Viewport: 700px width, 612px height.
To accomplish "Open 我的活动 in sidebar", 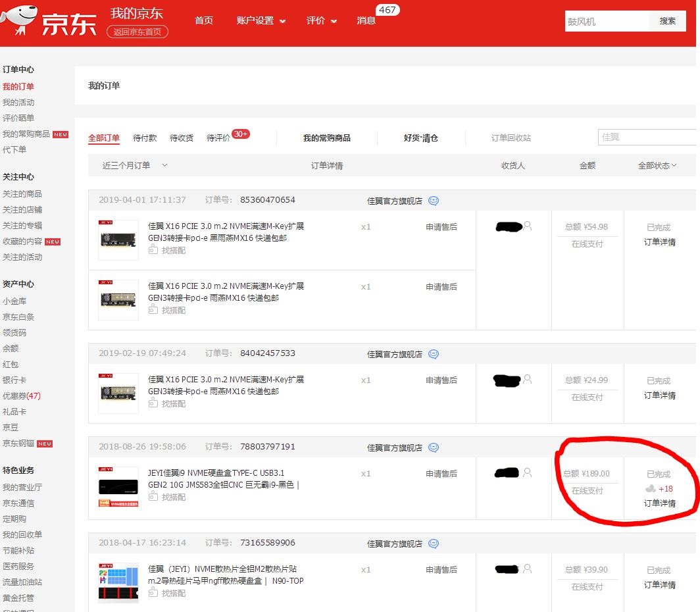I will click(18, 102).
